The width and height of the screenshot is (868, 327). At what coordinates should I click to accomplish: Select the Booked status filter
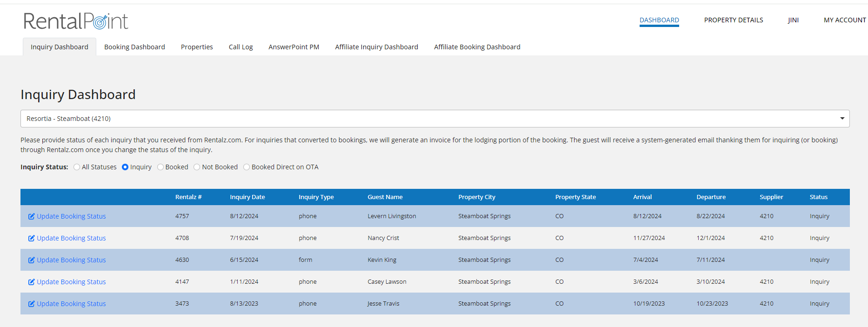160,167
